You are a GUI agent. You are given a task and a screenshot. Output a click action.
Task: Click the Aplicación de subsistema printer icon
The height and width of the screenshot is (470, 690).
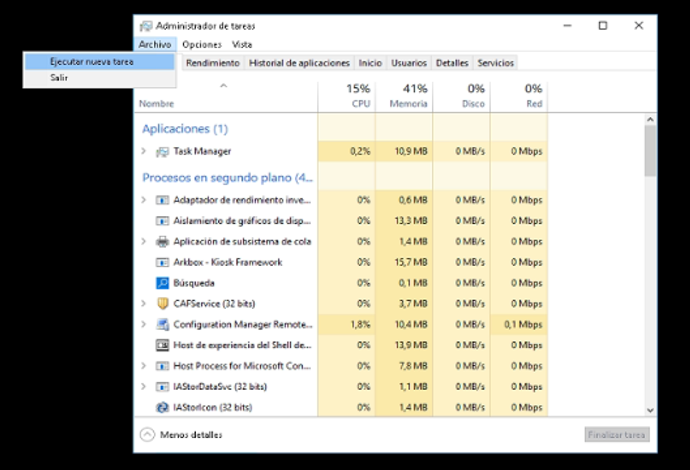[163, 241]
